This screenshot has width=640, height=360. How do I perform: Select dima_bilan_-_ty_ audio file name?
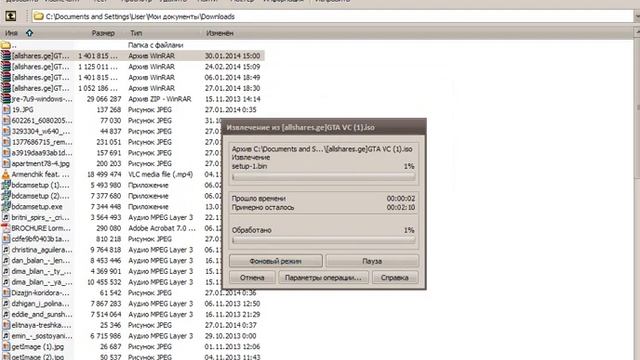pos(41,271)
